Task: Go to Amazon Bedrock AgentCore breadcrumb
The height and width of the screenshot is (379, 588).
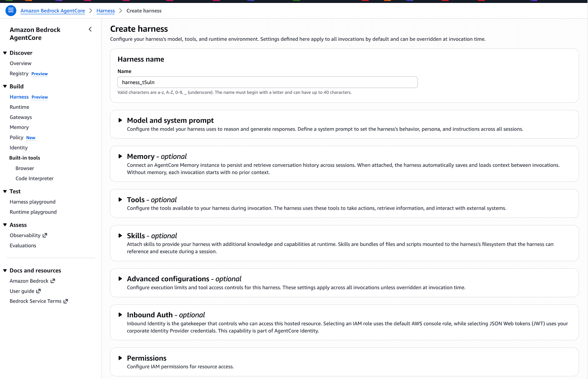Action: tap(53, 11)
